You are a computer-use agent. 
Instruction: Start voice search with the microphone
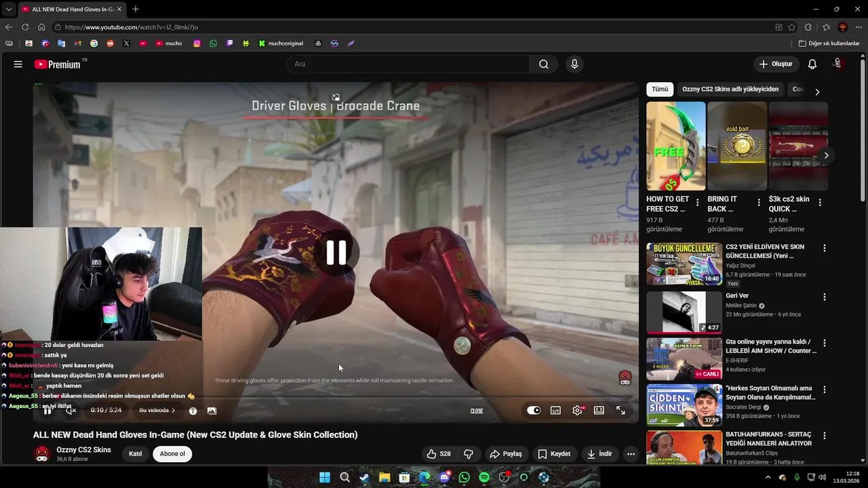[574, 64]
